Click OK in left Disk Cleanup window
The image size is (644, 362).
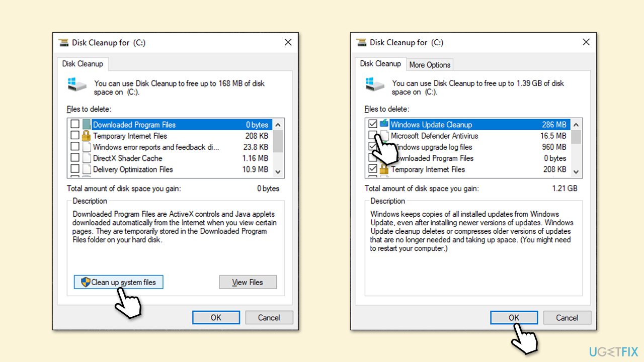[216, 317]
